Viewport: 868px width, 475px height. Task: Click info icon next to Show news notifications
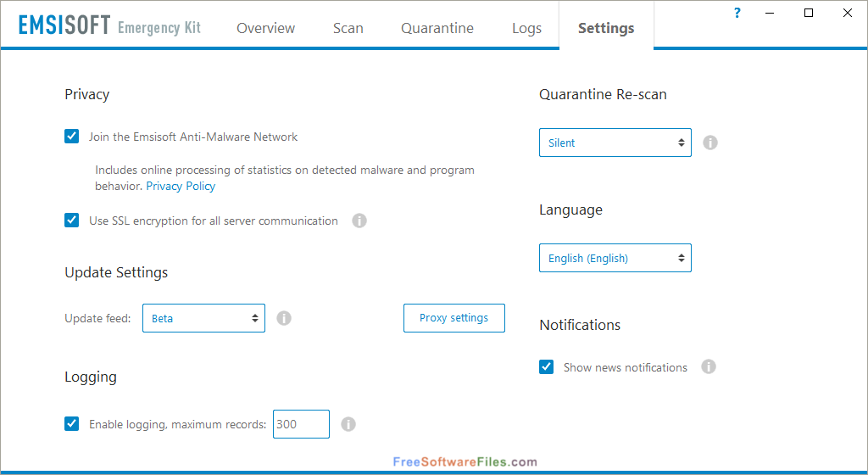click(x=709, y=366)
